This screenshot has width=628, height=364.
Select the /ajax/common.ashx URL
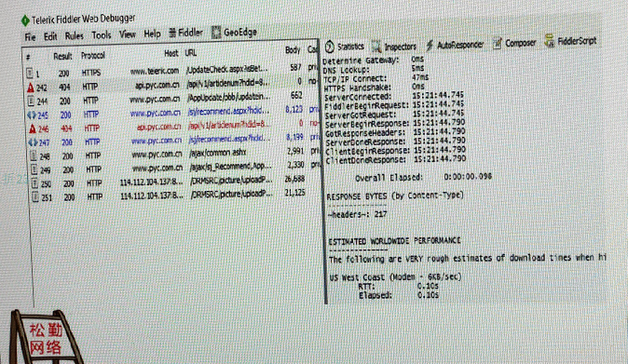click(x=218, y=153)
